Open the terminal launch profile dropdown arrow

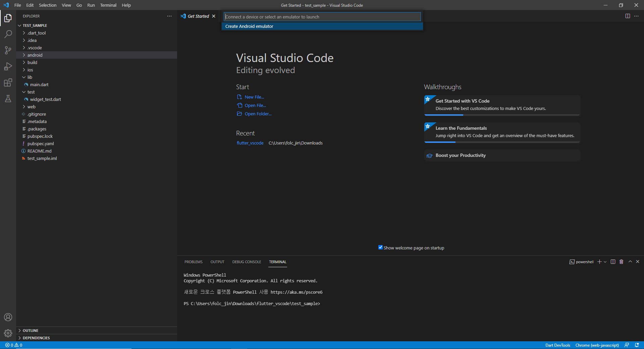(x=605, y=262)
